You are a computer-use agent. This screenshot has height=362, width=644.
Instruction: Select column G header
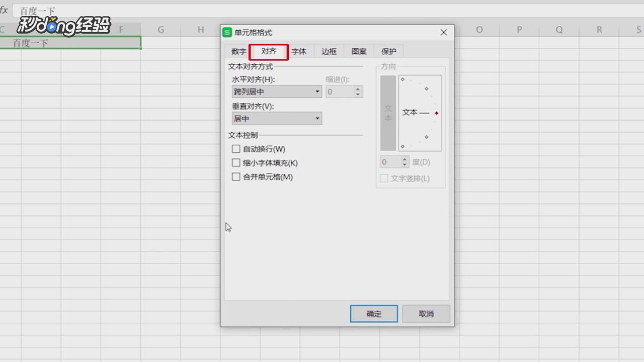tap(161, 30)
